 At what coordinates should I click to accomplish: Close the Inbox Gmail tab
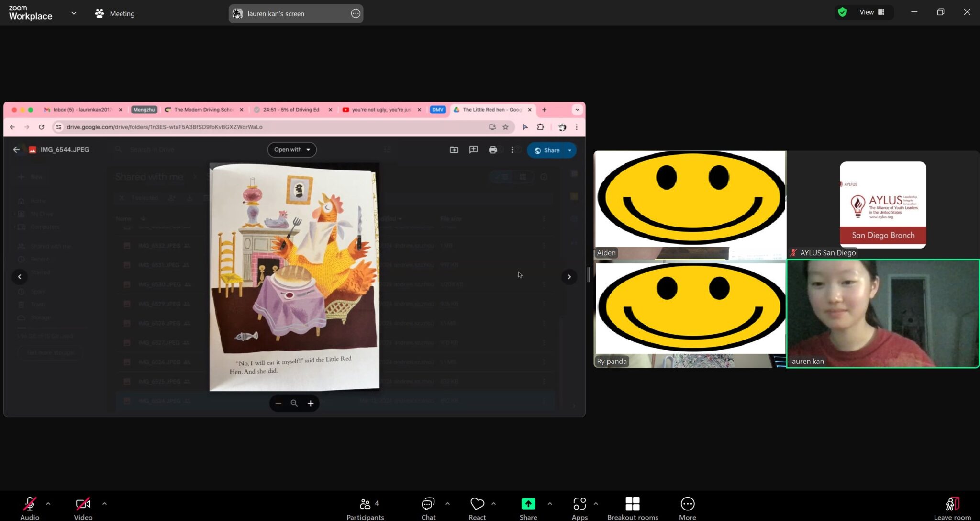121,110
